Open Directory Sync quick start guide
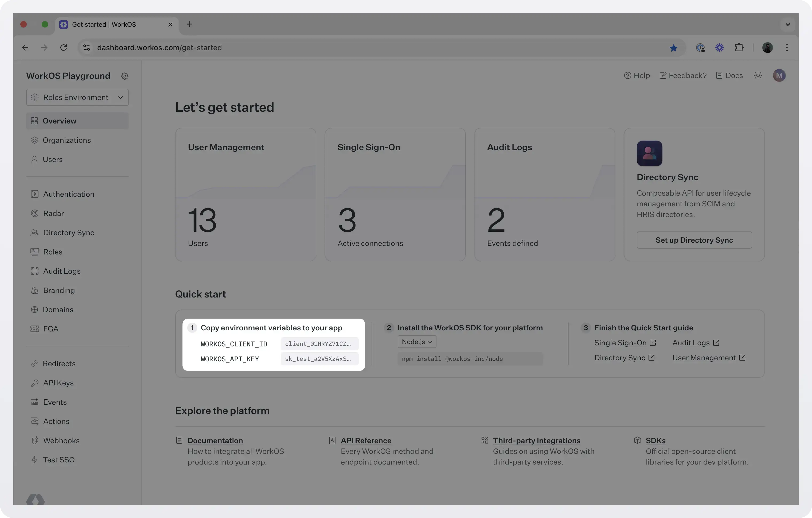The image size is (812, 518). tap(624, 358)
